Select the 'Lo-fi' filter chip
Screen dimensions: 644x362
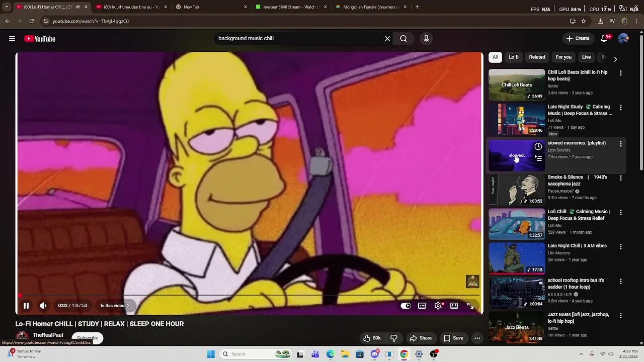click(x=514, y=57)
